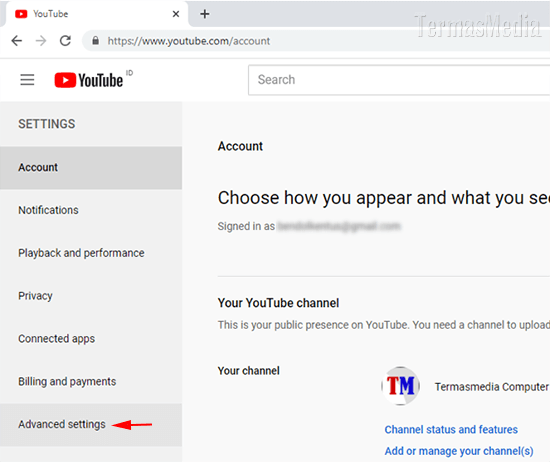Viewport: 550px width, 462px height.
Task: Click the YouTube Search field
Action: 399,80
